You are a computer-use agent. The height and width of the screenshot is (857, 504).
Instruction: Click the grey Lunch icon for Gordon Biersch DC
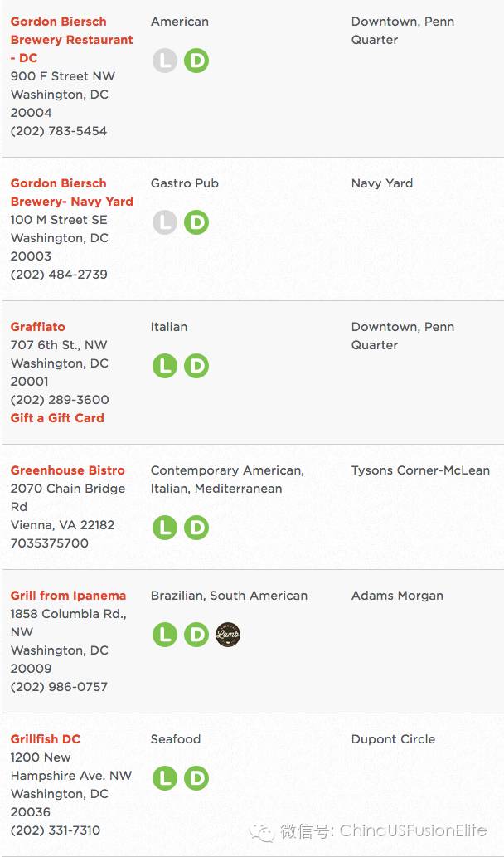(164, 61)
